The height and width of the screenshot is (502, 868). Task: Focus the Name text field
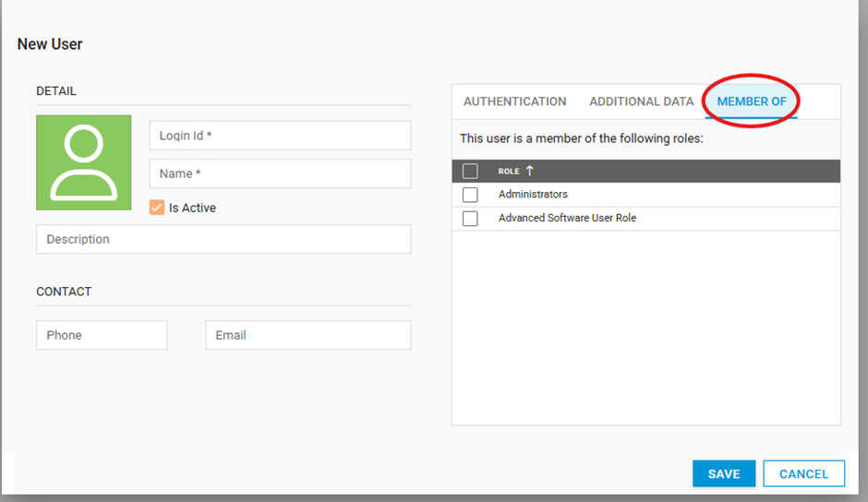(280, 173)
